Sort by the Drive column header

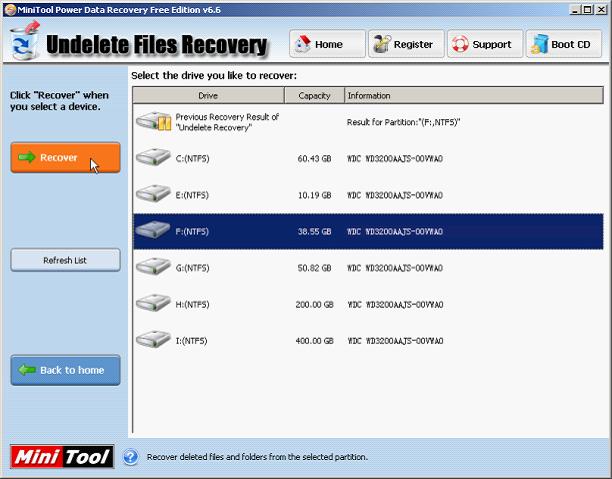(x=208, y=95)
